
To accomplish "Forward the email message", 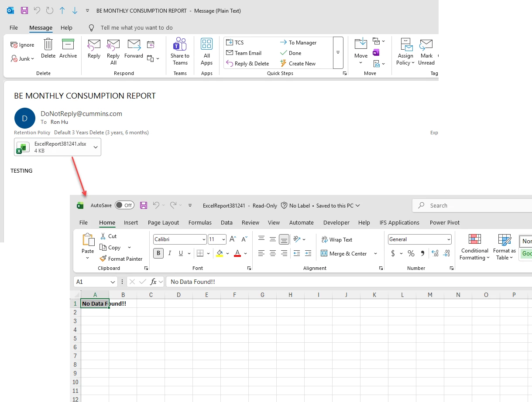I will pos(134,48).
